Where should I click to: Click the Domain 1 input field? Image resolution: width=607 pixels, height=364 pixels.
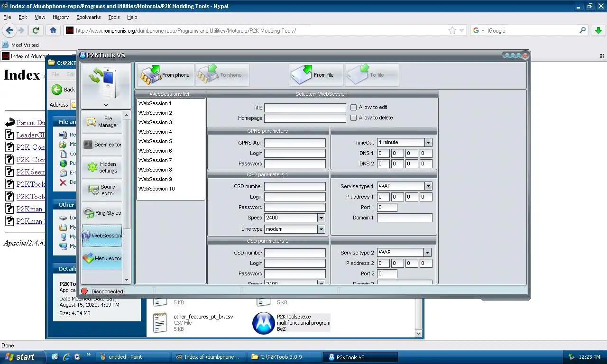(x=405, y=218)
